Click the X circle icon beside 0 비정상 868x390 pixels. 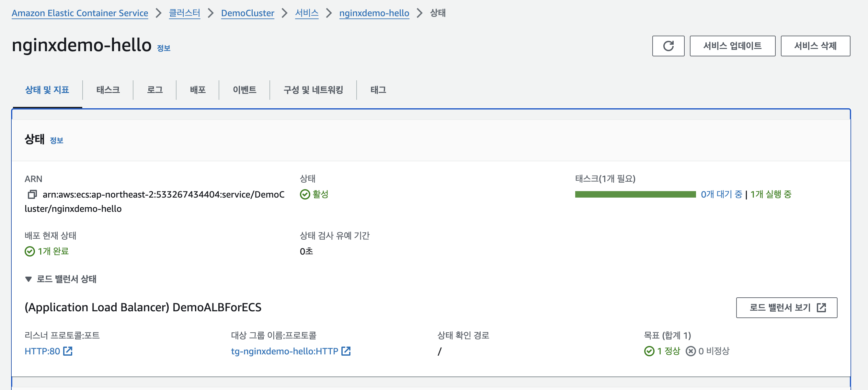tap(691, 351)
